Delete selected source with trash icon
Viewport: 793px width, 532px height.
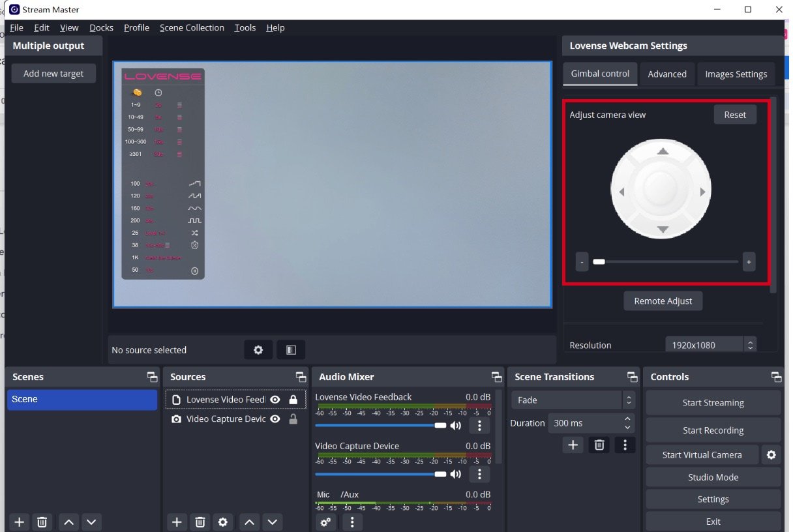tap(200, 522)
